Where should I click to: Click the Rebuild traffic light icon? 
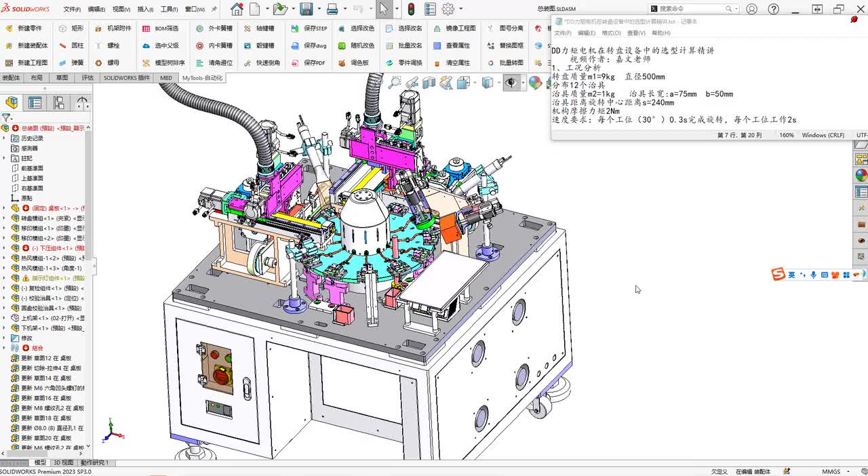coord(411,9)
